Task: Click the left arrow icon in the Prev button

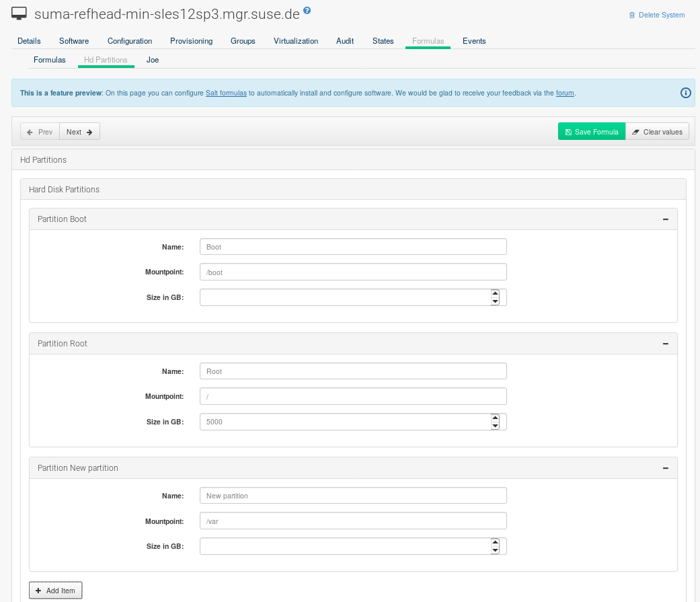Action: click(x=30, y=131)
